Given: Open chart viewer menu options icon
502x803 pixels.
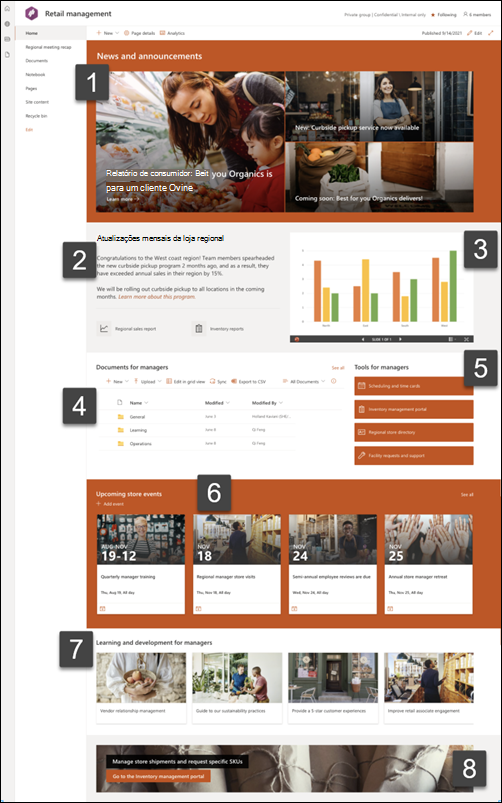Looking at the screenshot, I should (x=451, y=339).
